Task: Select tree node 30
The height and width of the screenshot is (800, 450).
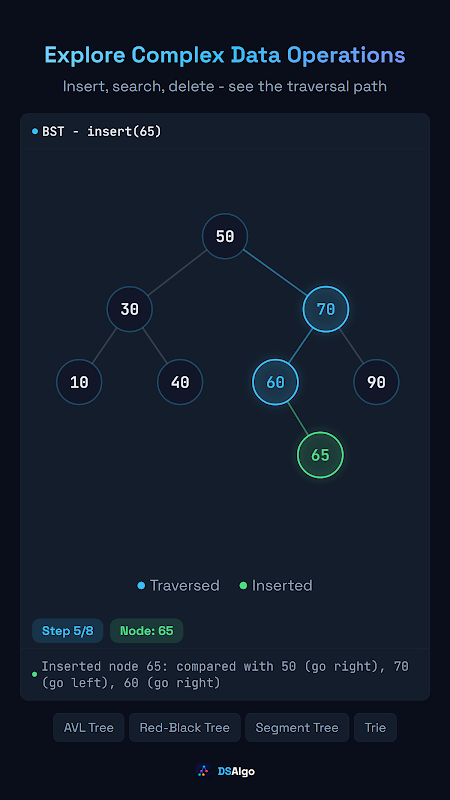Action: point(130,309)
